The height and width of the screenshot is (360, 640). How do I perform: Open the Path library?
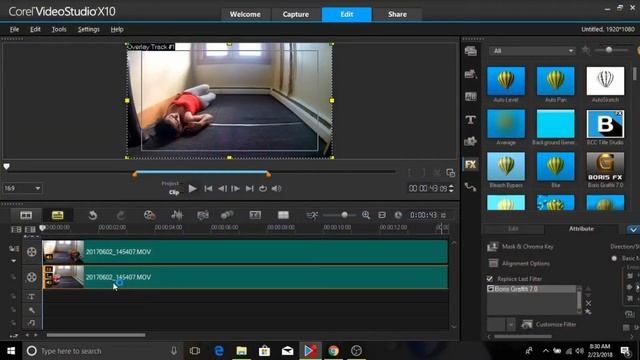[471, 187]
